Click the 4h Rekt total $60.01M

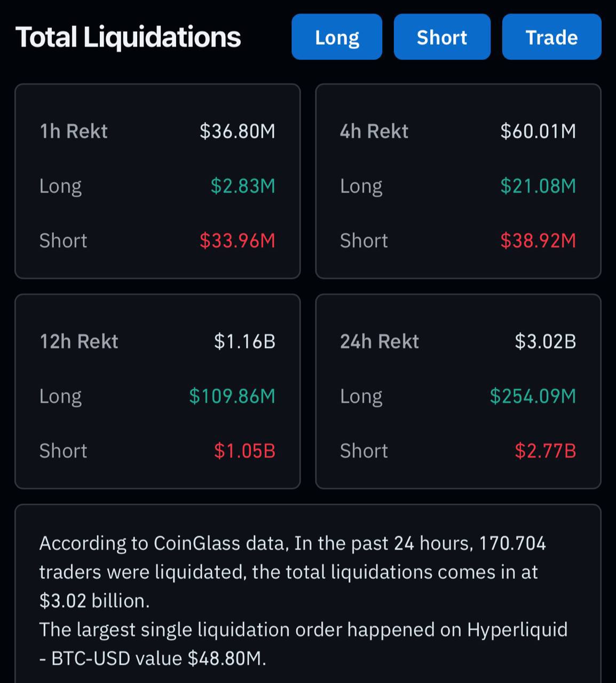coord(538,131)
